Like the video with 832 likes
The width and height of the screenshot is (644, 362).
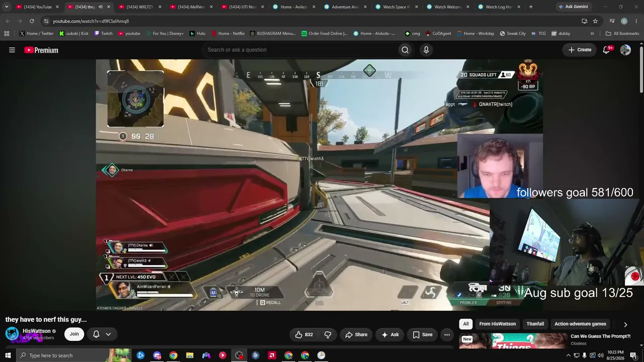[x=304, y=335]
